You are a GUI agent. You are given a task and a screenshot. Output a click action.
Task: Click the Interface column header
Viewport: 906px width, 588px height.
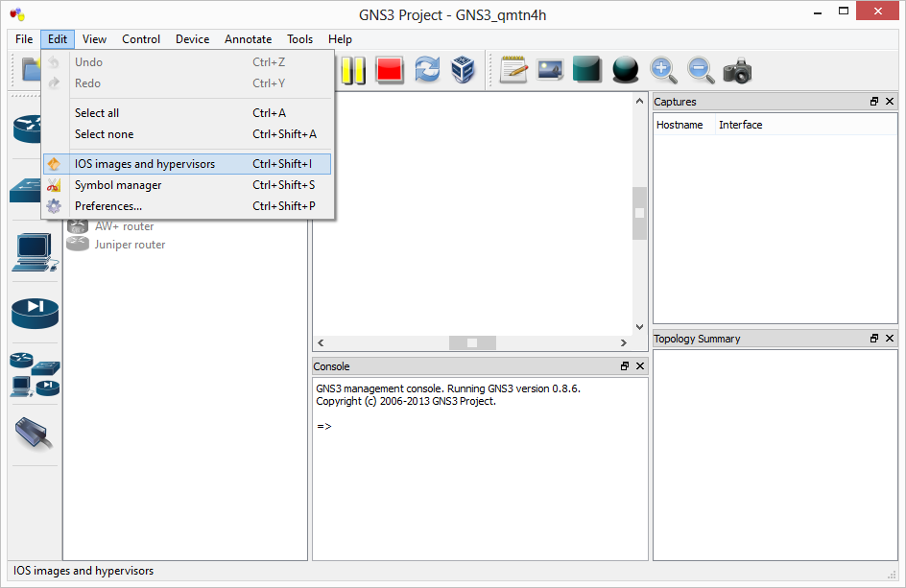pos(806,125)
